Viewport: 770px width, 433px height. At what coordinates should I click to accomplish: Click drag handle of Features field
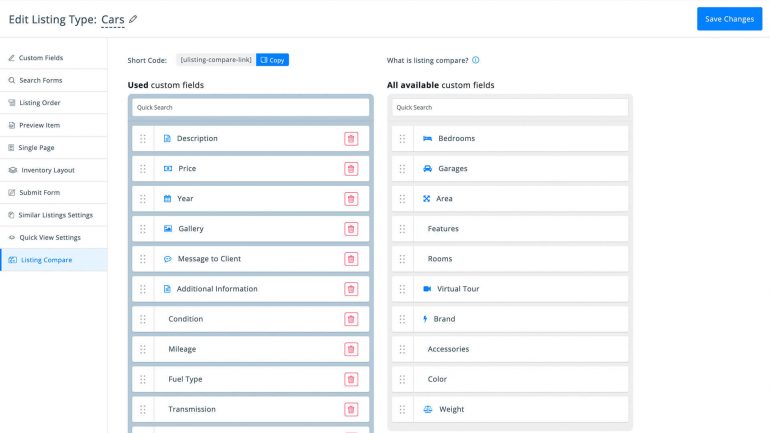tap(402, 229)
